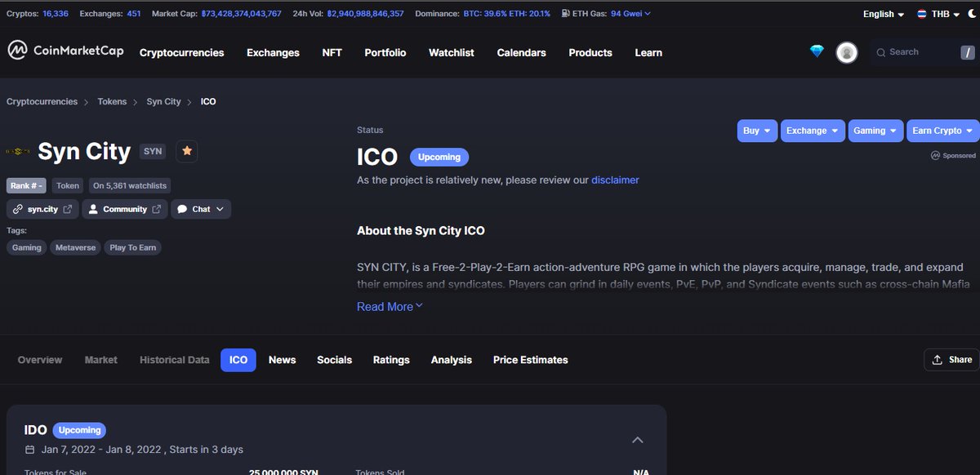The height and width of the screenshot is (475, 980).
Task: Select the ICO tab
Action: point(238,360)
